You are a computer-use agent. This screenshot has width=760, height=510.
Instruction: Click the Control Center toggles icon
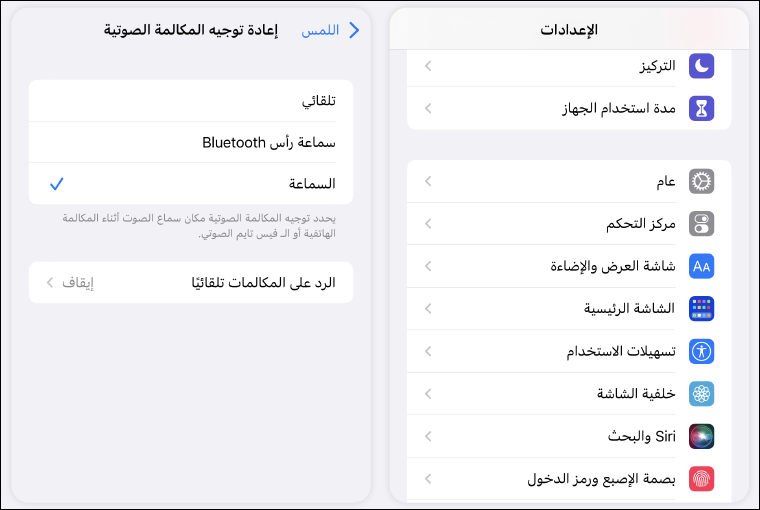pos(702,224)
